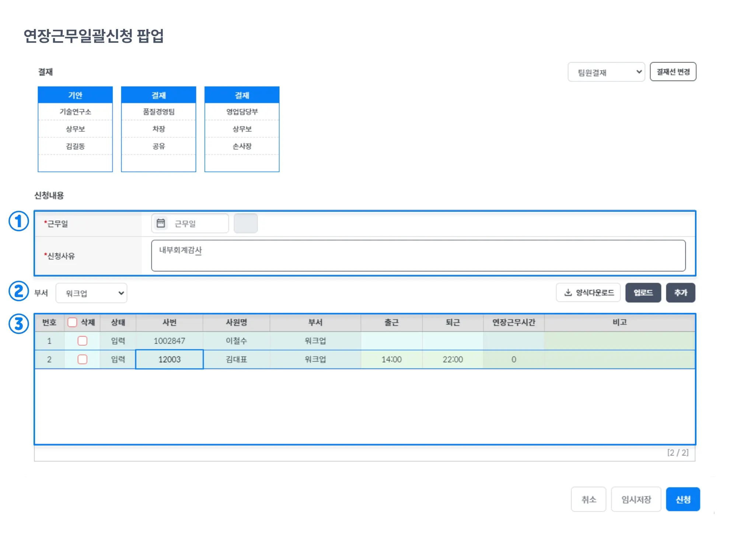Screen dimensions: 737x560
Task: Check the delete box for row 1
Action: click(x=82, y=341)
